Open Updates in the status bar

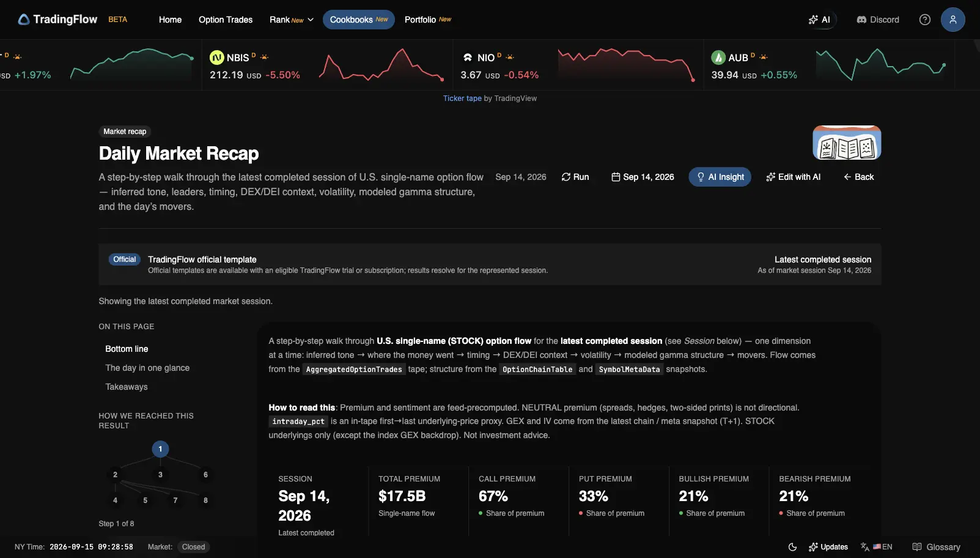pyautogui.click(x=828, y=547)
